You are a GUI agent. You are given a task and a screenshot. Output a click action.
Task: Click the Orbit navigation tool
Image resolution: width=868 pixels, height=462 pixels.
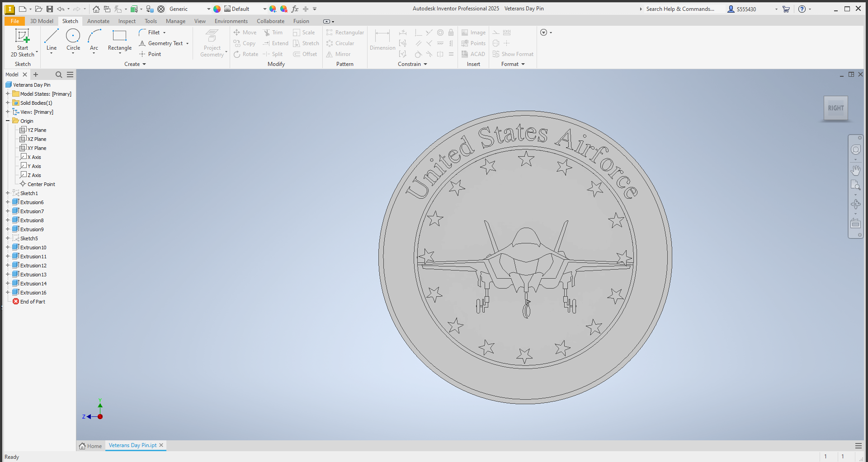855,204
